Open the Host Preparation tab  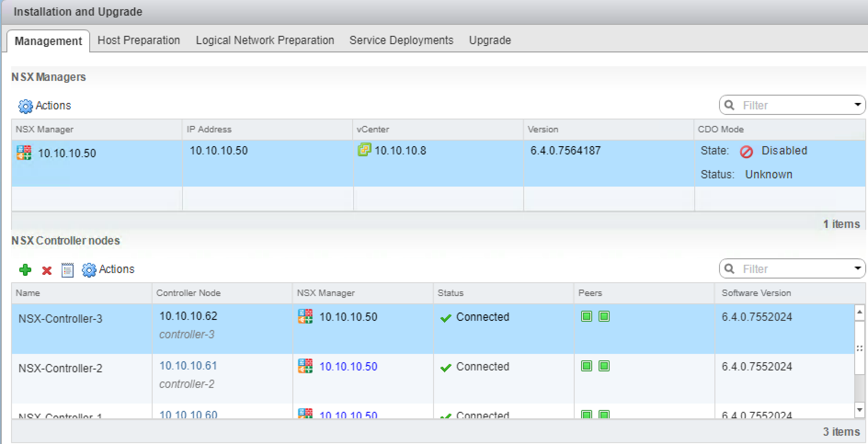139,40
